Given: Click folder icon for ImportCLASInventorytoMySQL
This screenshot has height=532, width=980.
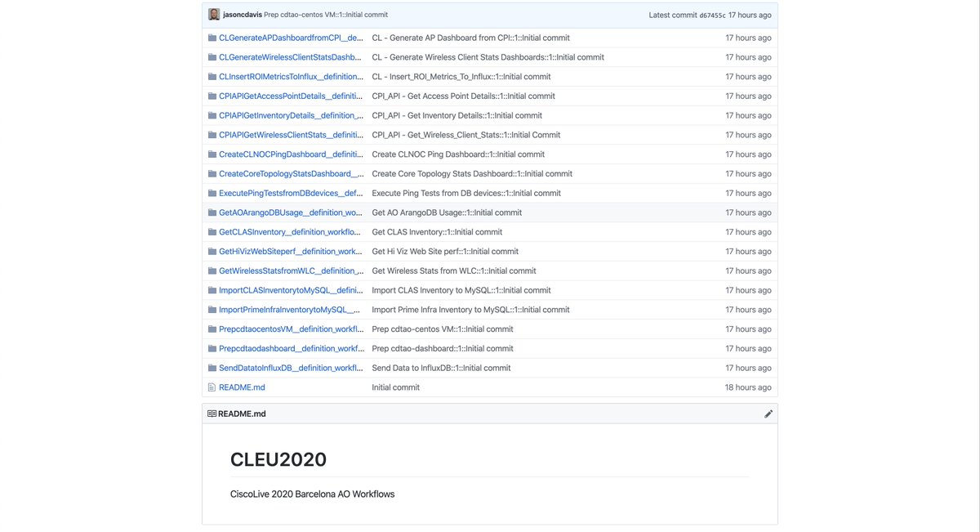Looking at the screenshot, I should [x=212, y=290].
